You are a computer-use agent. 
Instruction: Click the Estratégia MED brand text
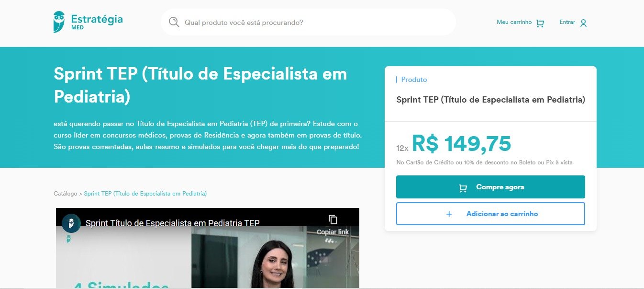pos(97,22)
